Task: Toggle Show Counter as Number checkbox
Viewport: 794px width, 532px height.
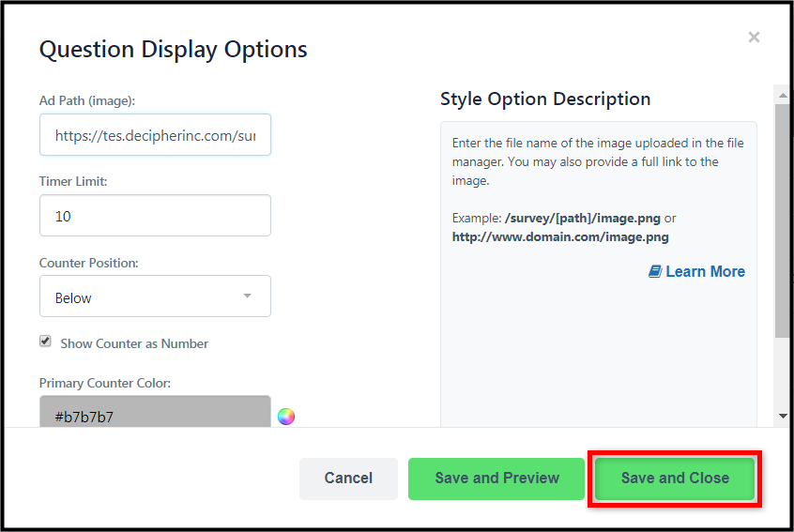Action: (46, 342)
